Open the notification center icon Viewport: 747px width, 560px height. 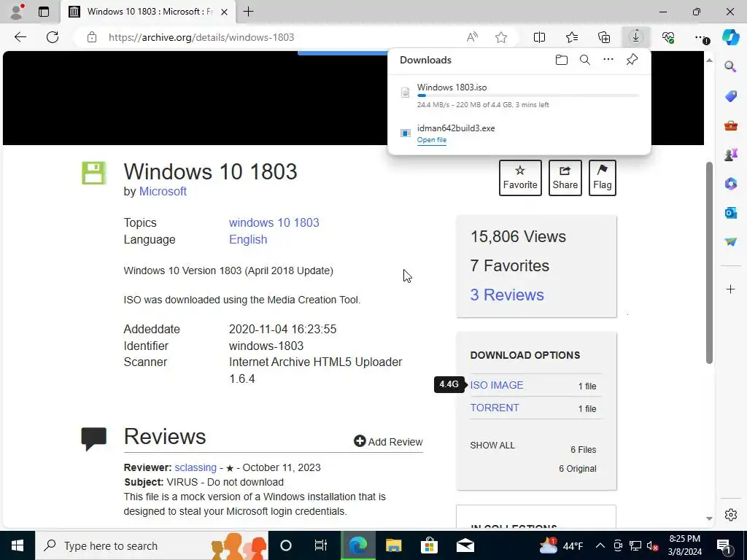(x=724, y=545)
